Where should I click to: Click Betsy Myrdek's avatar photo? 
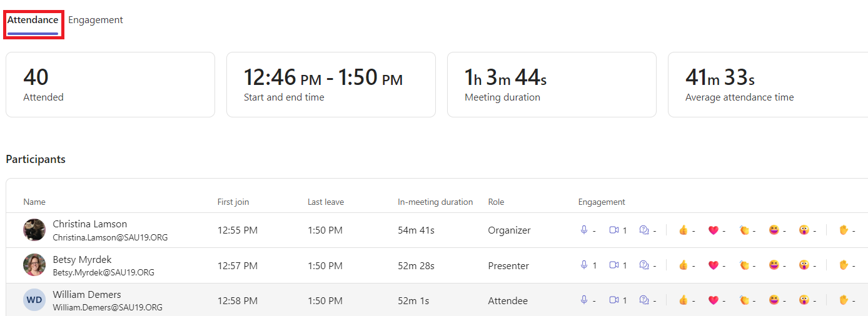pos(34,265)
